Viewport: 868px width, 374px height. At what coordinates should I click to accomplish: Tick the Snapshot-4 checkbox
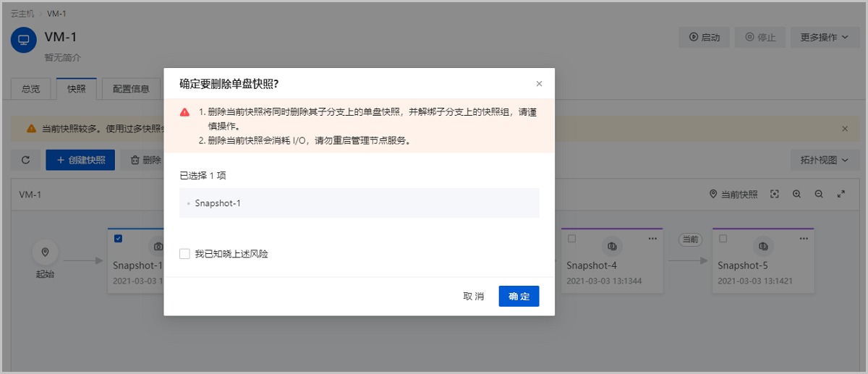(x=572, y=238)
